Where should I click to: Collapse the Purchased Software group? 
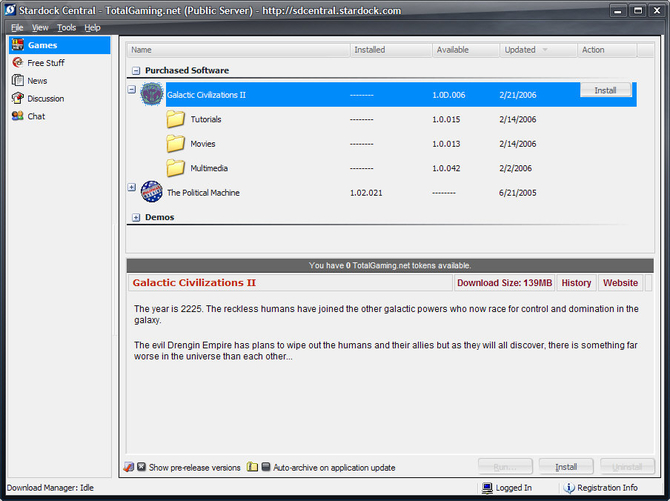pyautogui.click(x=136, y=71)
